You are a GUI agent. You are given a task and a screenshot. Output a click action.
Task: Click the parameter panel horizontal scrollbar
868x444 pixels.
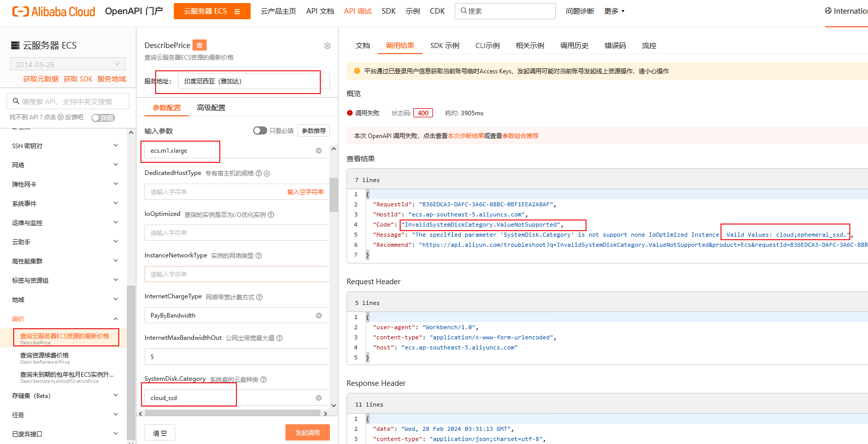point(232,413)
